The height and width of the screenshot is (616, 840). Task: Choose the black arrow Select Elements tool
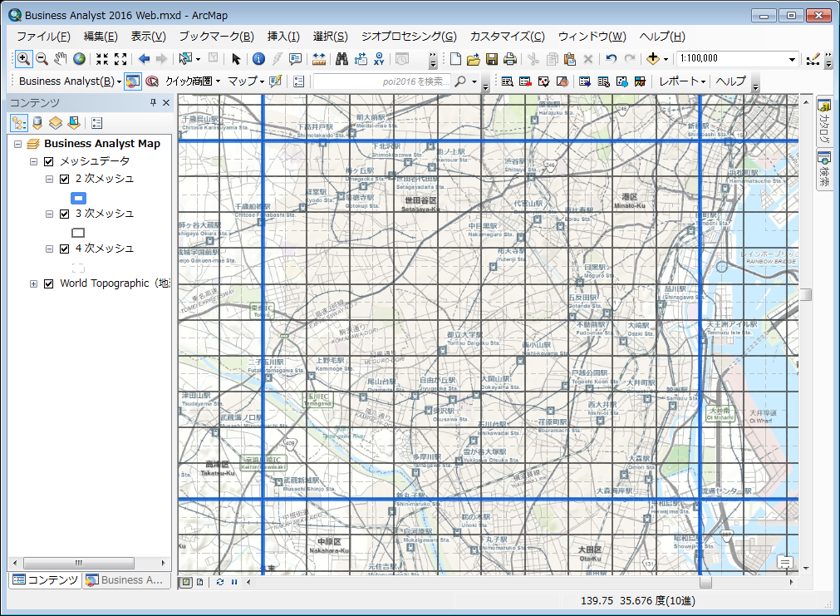236,58
